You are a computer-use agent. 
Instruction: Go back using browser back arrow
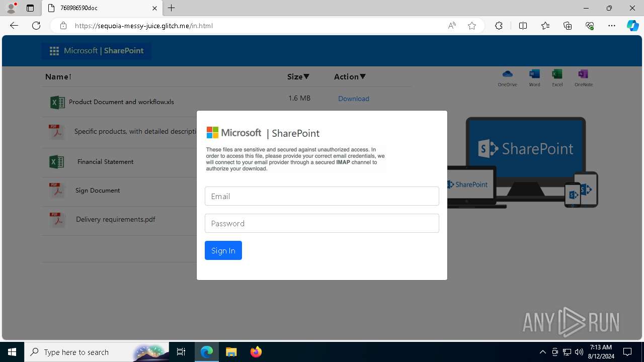(x=14, y=26)
